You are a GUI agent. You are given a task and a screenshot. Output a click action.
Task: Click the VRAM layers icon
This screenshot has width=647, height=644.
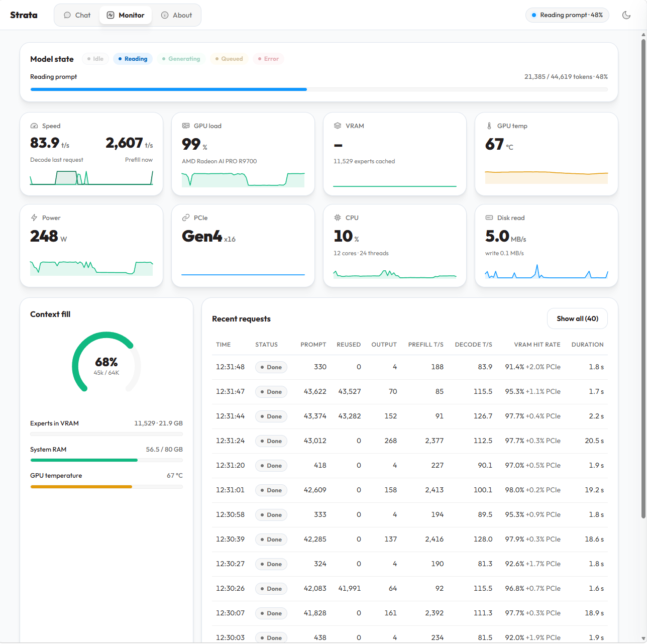[338, 126]
